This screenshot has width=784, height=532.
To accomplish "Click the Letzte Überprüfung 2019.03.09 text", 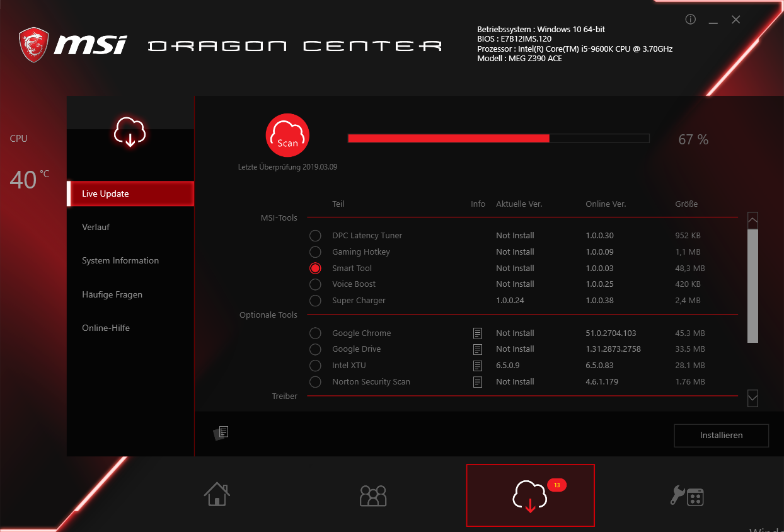I will 287,167.
